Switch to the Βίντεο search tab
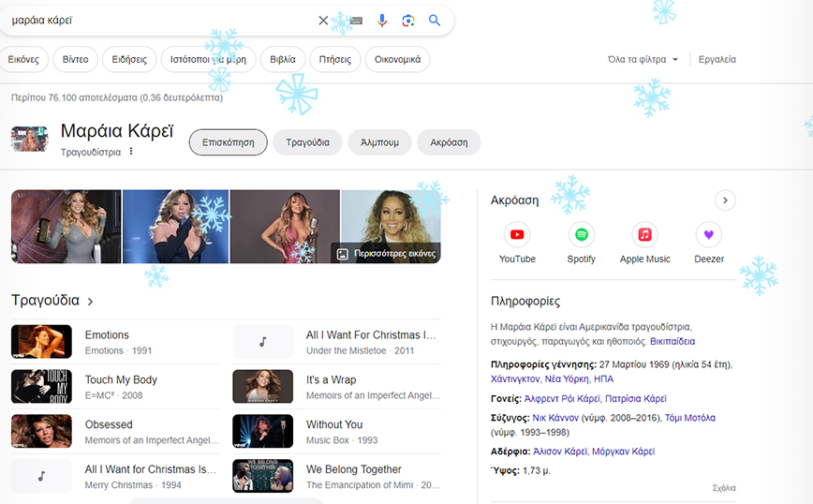Image resolution: width=813 pixels, height=504 pixels. point(75,60)
